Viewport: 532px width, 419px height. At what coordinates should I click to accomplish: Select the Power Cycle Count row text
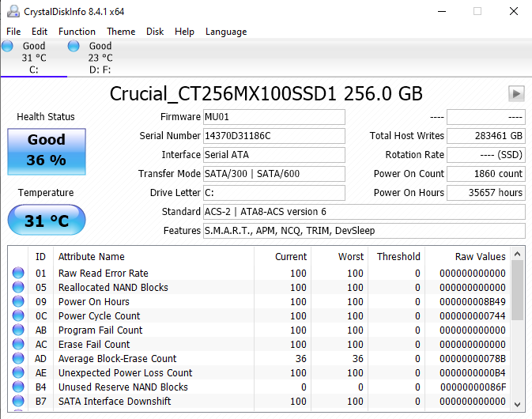[x=99, y=316]
